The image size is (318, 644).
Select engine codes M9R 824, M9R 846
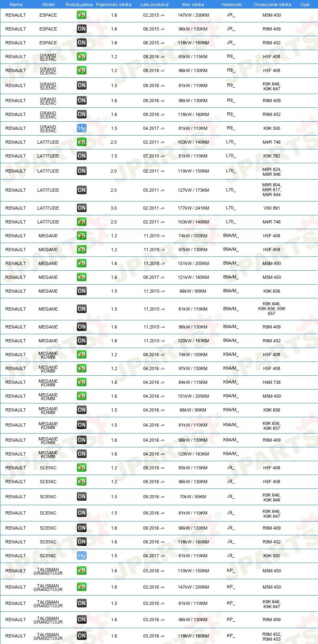tap(272, 172)
